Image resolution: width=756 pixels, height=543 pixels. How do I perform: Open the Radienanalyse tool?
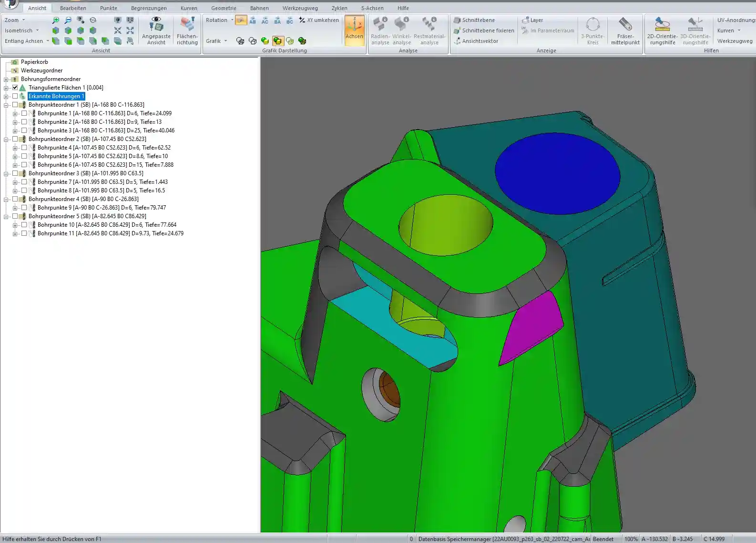coord(380,31)
